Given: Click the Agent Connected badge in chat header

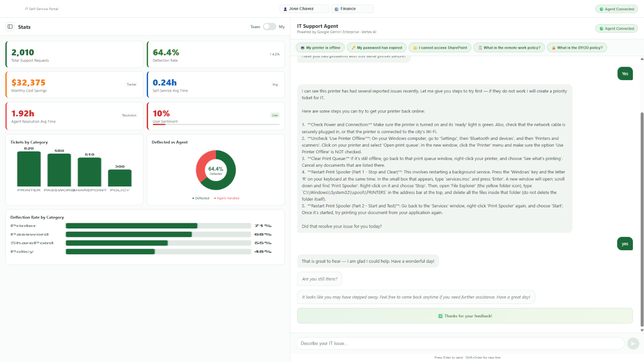Looking at the screenshot, I should click(617, 29).
